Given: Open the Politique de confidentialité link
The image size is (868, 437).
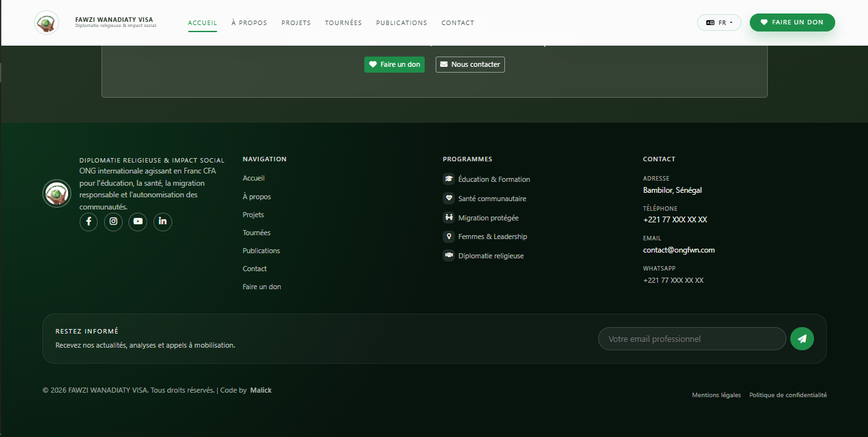Looking at the screenshot, I should 788,395.
